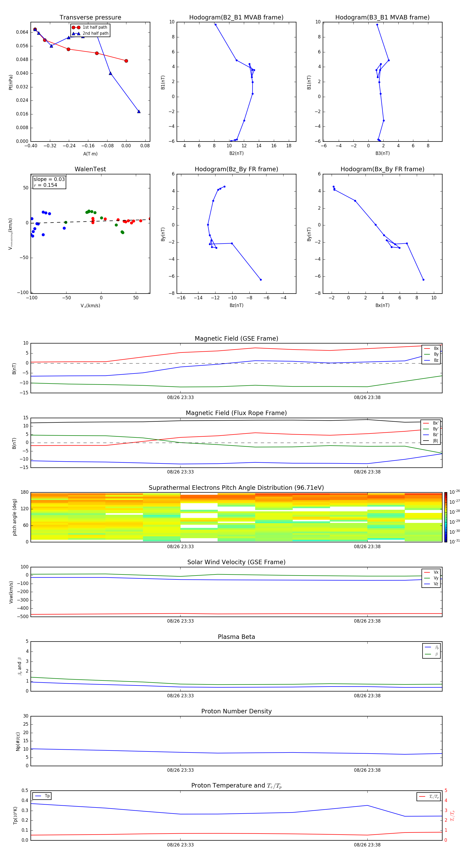Click the last blue triangle in transverse pressure plot
473x868 pixels.
point(139,111)
